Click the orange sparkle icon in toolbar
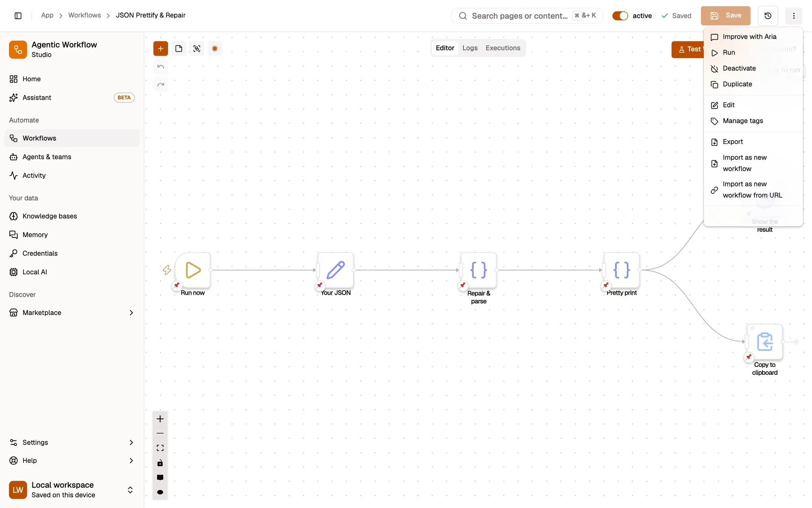 click(215, 48)
